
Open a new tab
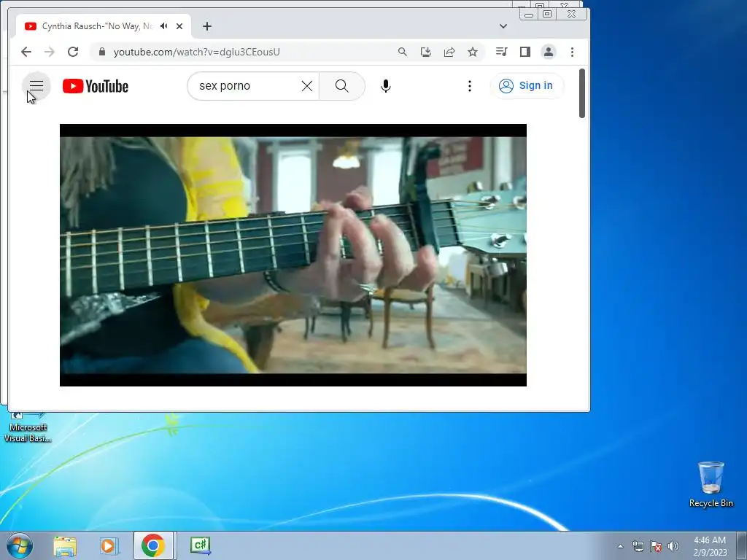point(206,26)
